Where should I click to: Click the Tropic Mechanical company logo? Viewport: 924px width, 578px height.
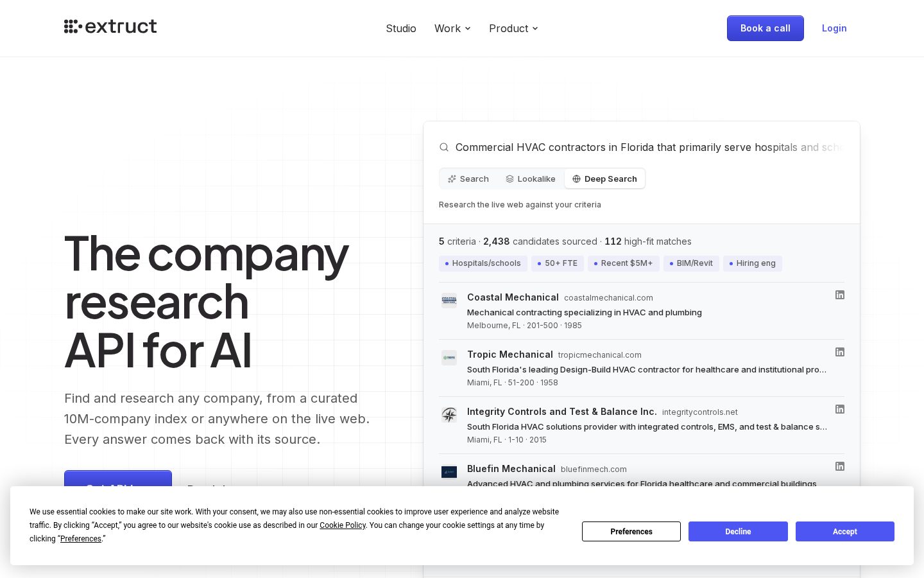tap(449, 357)
